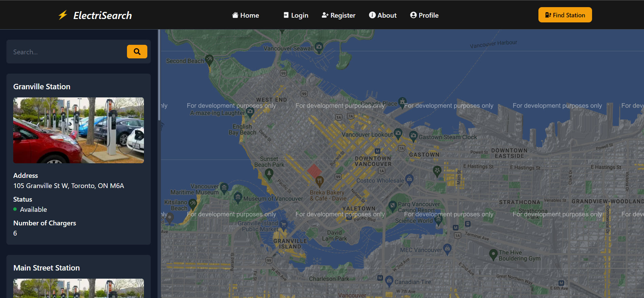Click the Breka Bakery restaurant pin
Image resolution: width=644 pixels, height=298 pixels.
point(319,182)
